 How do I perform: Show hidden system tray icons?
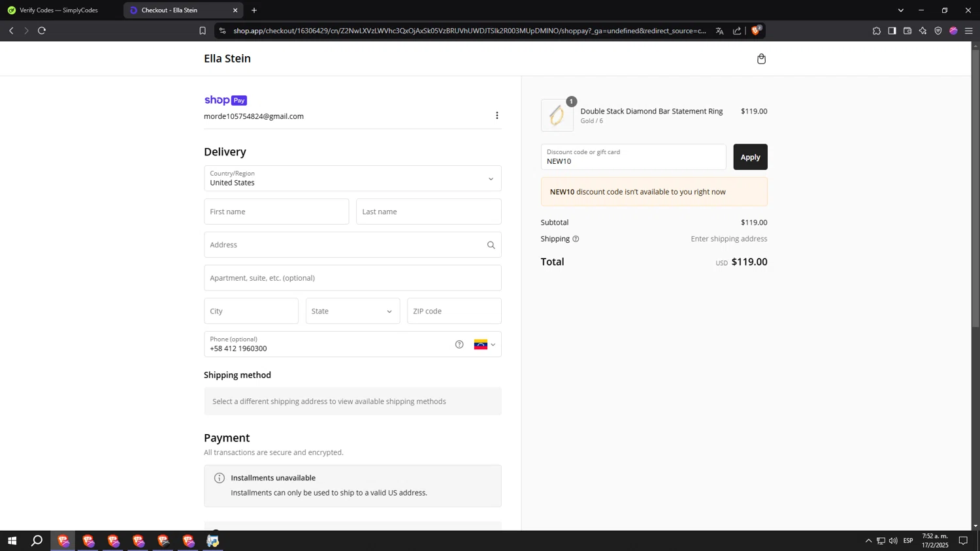pos(868,541)
